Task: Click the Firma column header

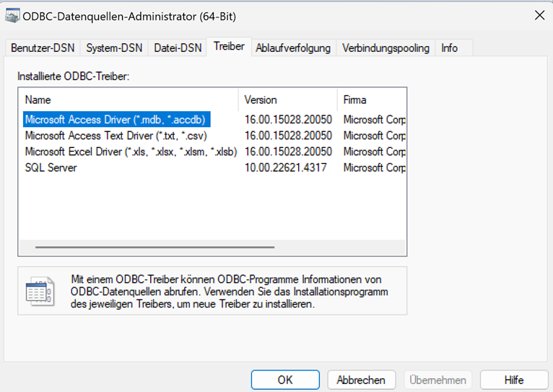Action: point(371,100)
